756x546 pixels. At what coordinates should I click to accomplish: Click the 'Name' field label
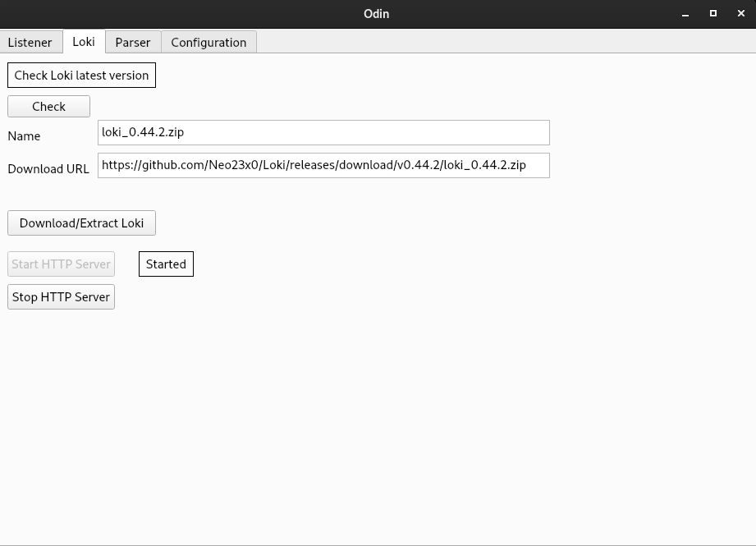[x=24, y=136]
